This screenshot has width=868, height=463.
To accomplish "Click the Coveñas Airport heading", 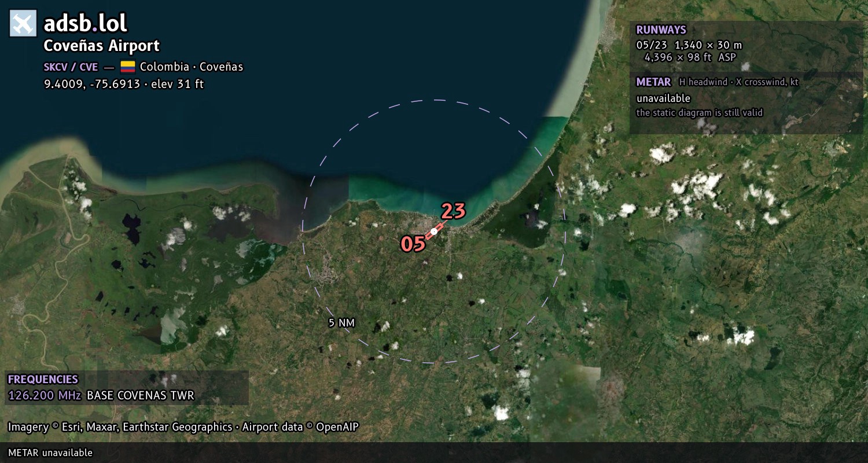I will coord(102,46).
